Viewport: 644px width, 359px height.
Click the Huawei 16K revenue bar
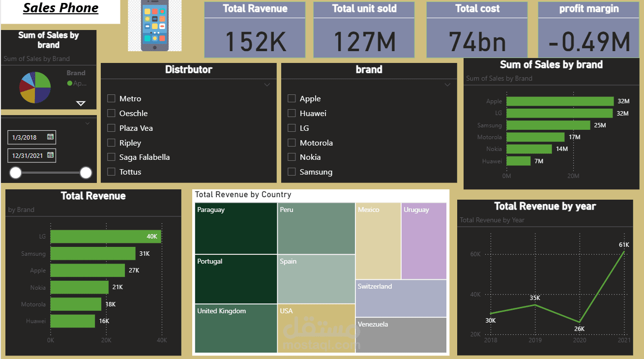[x=73, y=321]
